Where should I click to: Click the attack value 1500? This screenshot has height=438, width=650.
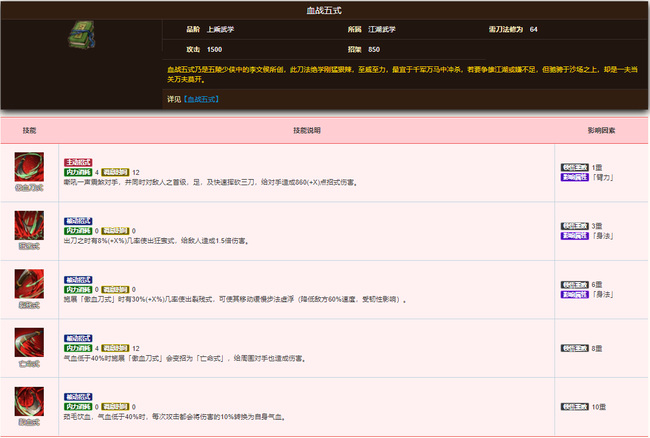214,49
